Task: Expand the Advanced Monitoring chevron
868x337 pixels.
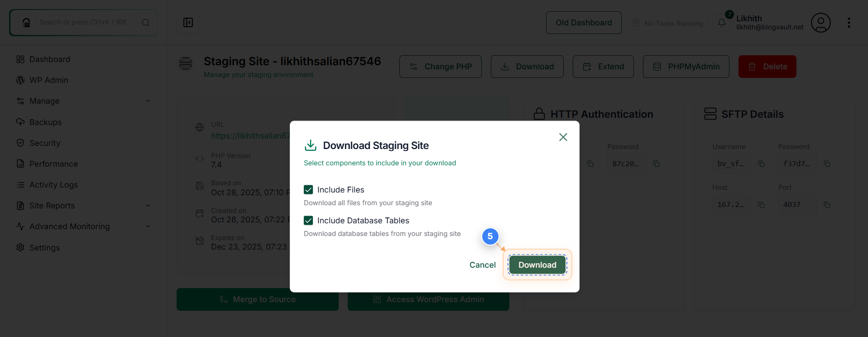Action: coord(148,226)
